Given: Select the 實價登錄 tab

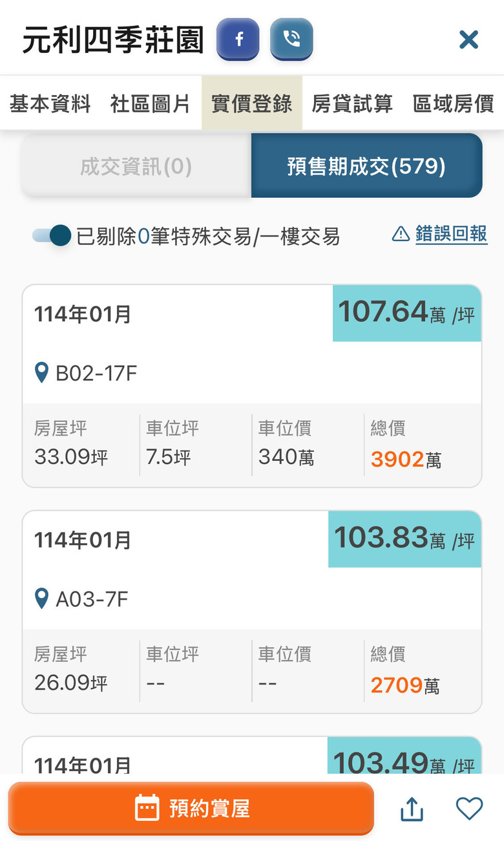Looking at the screenshot, I should coord(251,103).
